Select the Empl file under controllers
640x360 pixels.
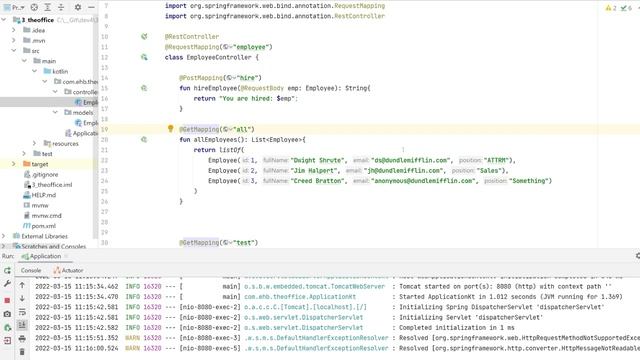(86, 102)
